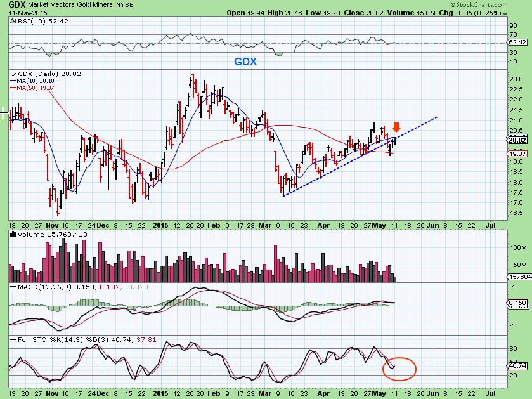Click the candlestick icon before GDX (Daily)
This screenshot has width=532, height=399.
[13, 74]
